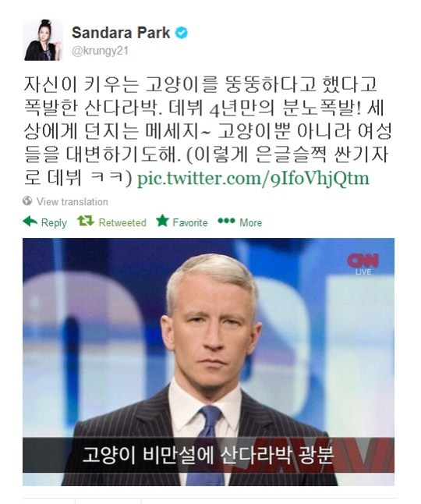This screenshot has width=421, height=504.
Task: Open the More actions menu label
Action: (250, 222)
